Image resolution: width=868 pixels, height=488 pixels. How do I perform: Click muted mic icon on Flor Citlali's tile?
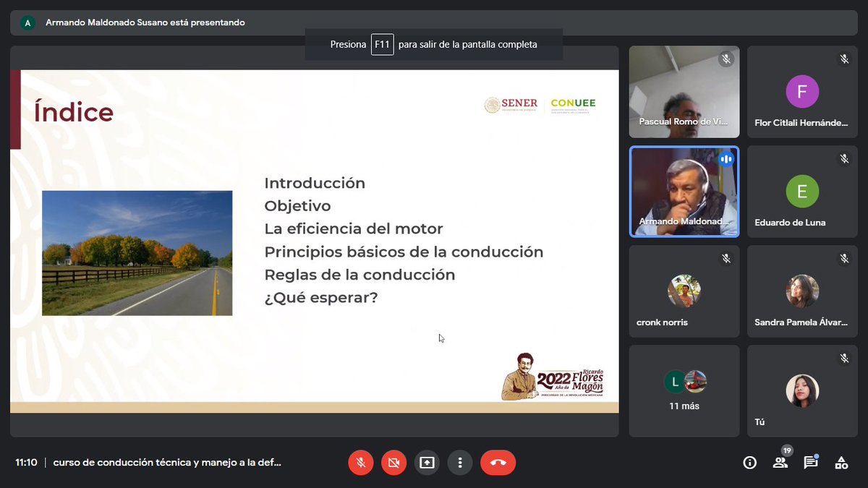(844, 59)
